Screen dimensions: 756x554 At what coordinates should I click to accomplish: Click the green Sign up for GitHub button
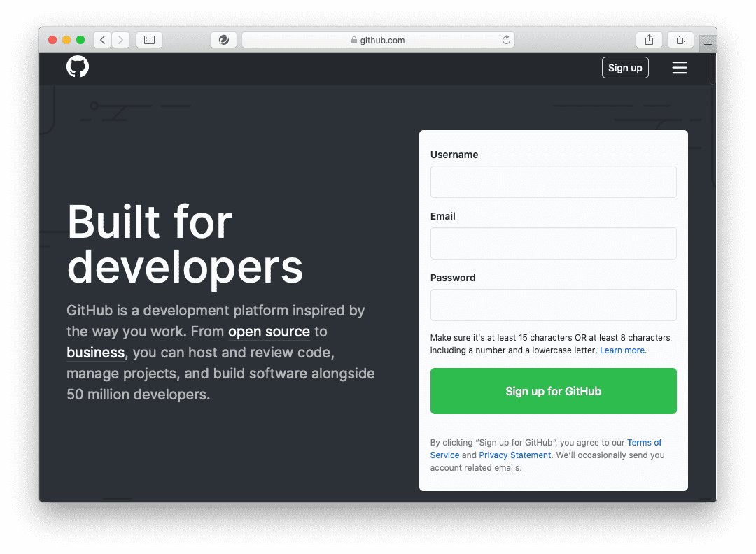pyautogui.click(x=554, y=391)
